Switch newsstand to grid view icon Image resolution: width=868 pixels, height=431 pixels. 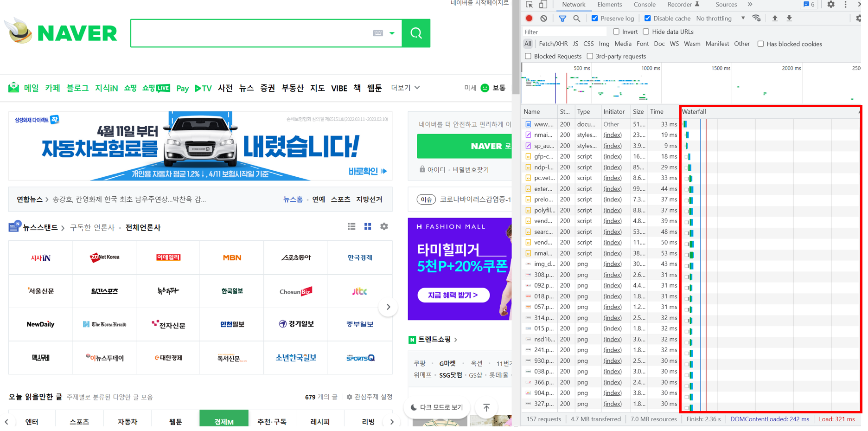[x=368, y=226]
